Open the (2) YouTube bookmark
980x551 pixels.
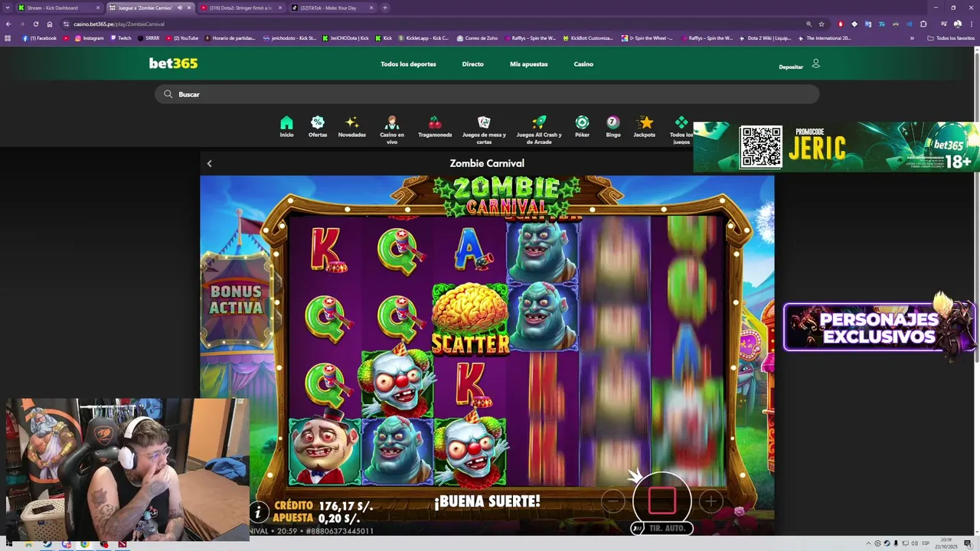coord(182,37)
